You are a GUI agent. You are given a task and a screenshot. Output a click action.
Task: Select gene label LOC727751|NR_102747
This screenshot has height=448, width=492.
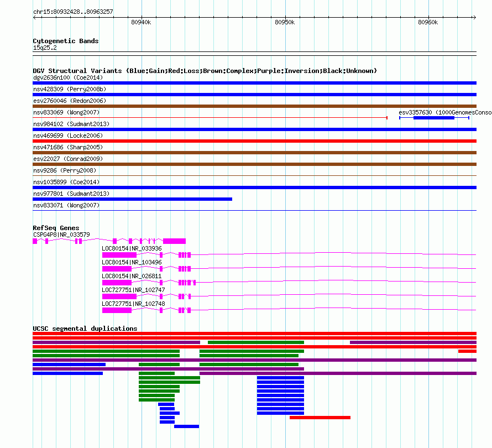coord(133,290)
